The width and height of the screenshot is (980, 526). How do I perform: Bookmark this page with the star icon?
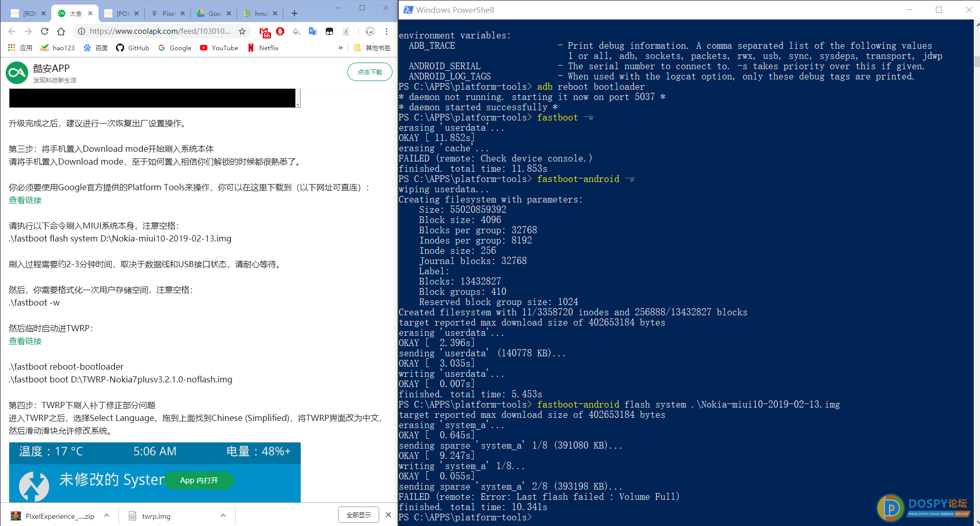pyautogui.click(x=242, y=31)
